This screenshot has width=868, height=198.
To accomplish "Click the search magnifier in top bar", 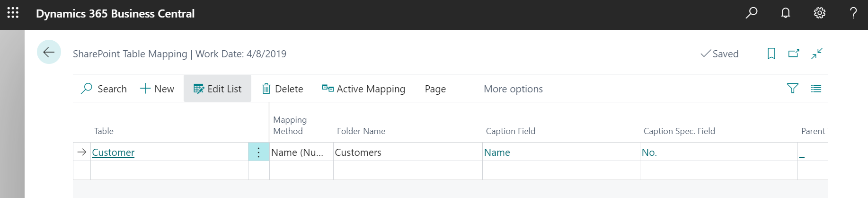I will 752,13.
